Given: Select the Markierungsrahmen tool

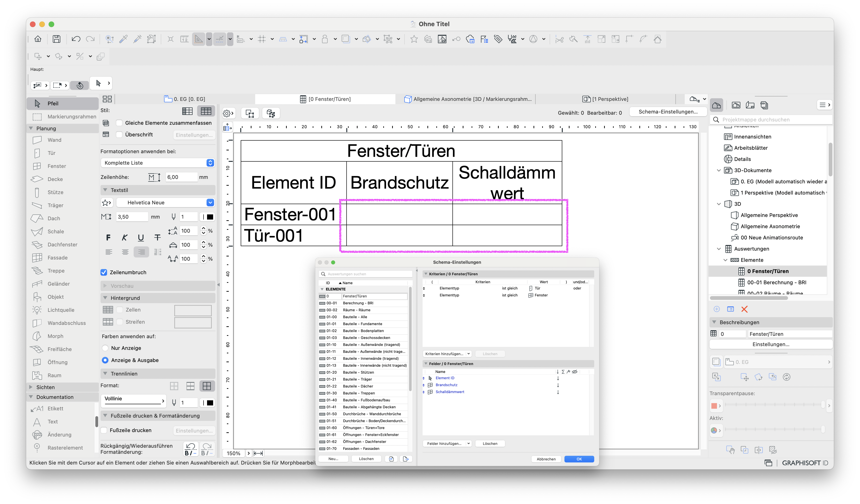Looking at the screenshot, I should [62, 117].
